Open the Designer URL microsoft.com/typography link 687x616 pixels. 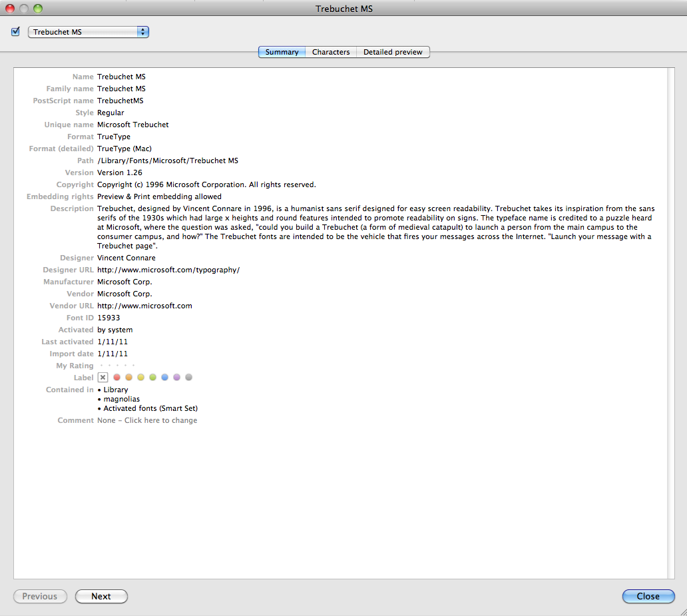168,270
